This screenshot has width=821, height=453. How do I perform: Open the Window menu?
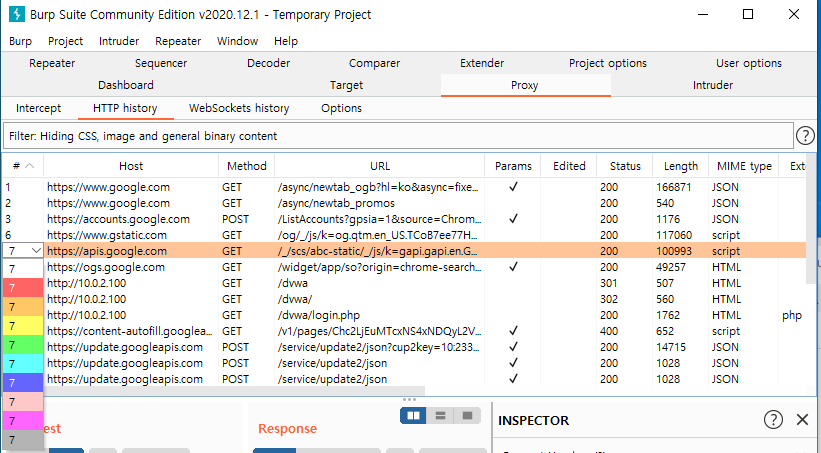click(237, 41)
